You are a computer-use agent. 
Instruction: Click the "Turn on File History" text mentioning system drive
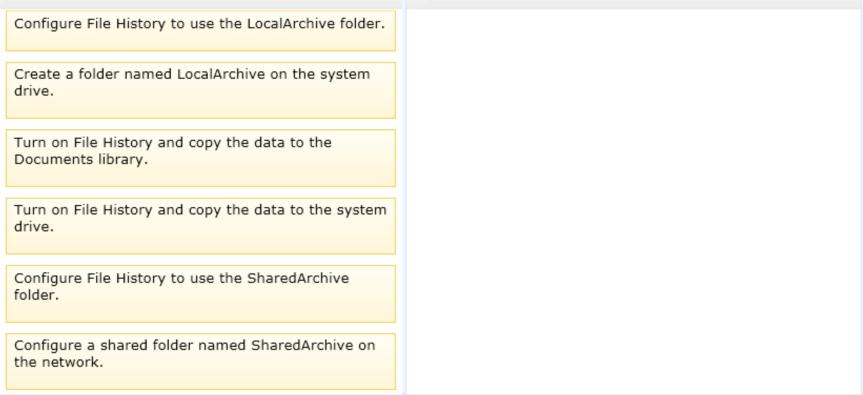click(x=83, y=210)
